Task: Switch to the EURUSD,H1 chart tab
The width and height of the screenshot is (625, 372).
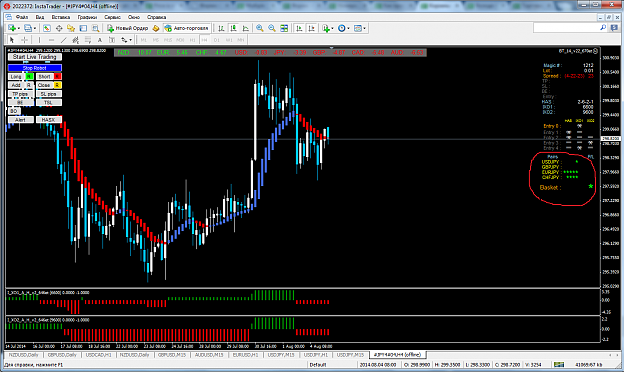Action: coord(246,355)
